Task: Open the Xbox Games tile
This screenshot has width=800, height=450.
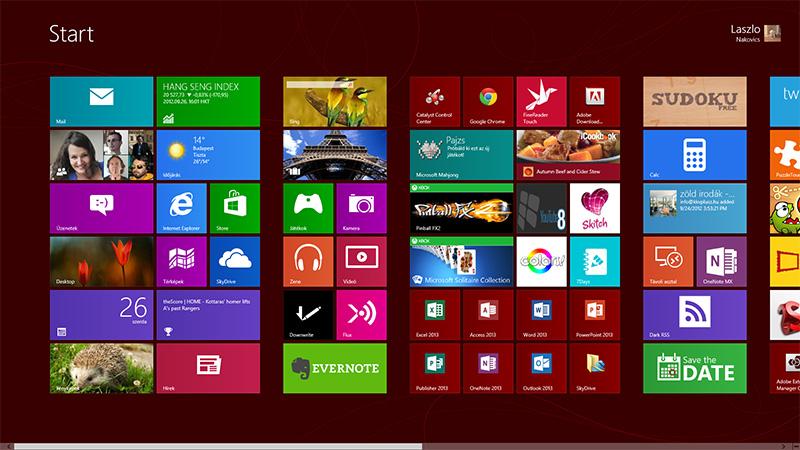Action: tap(308, 208)
